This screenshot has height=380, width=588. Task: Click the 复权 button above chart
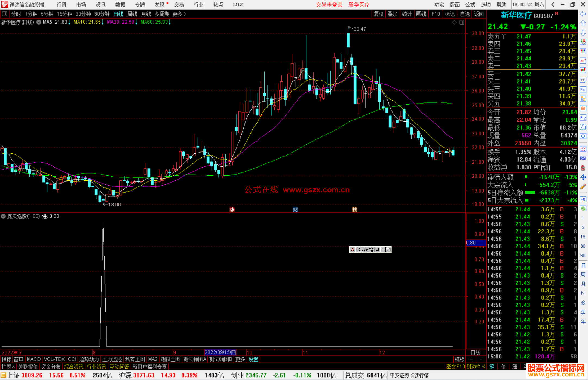378,14
